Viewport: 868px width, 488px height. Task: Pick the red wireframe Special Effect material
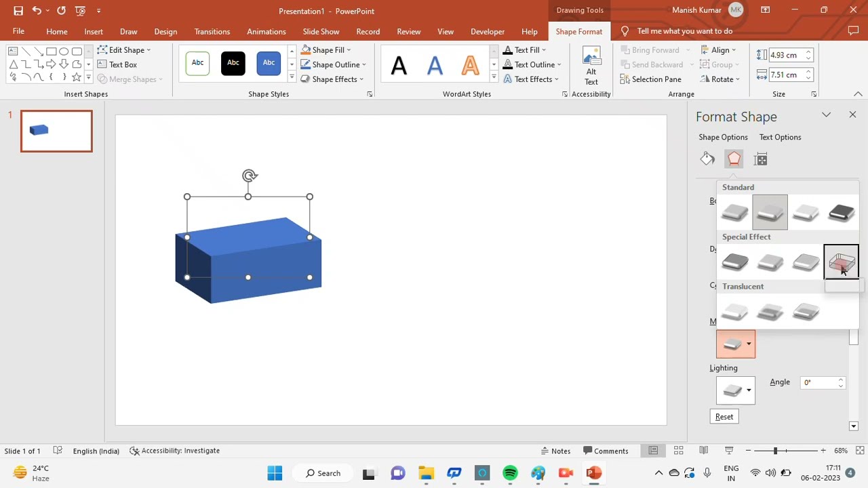coord(841,262)
